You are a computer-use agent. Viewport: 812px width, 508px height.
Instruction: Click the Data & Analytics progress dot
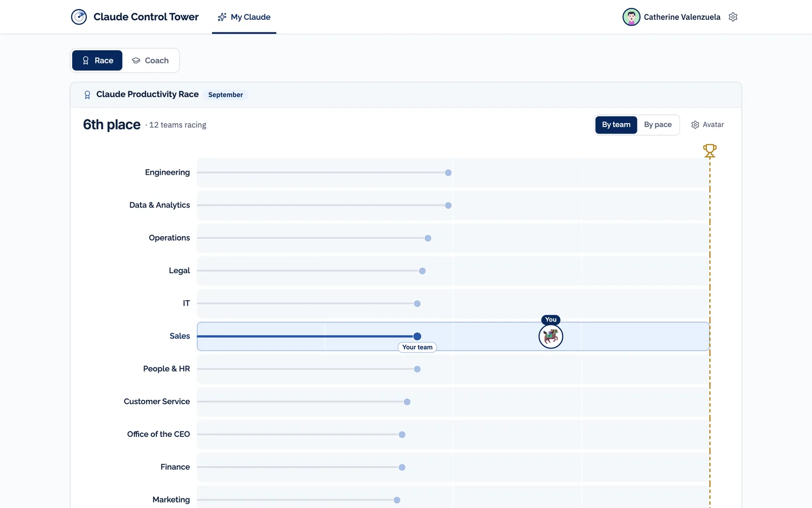point(448,205)
